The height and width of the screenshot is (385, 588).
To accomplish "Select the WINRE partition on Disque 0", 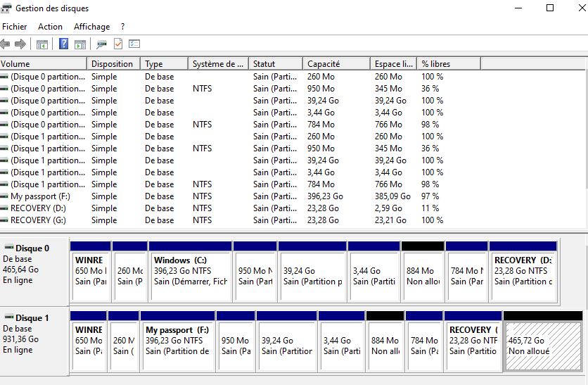I will click(x=90, y=272).
